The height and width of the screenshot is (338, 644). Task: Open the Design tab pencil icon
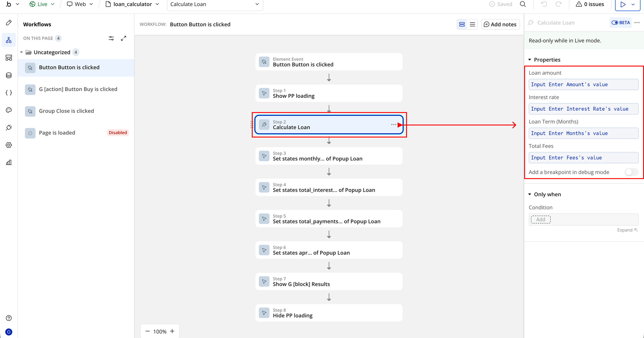[9, 23]
